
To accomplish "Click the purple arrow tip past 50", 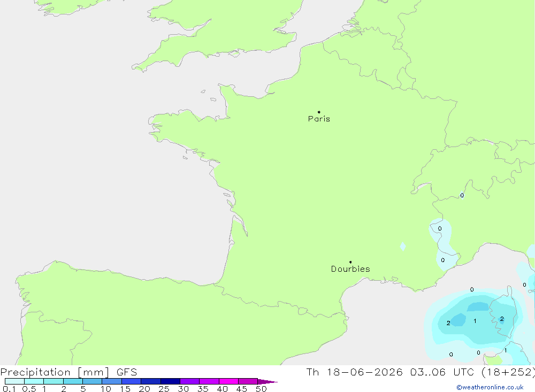I will coord(267,382).
